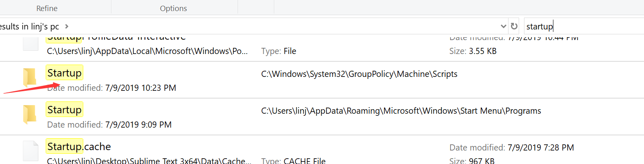Click the "Type: File" detail of the top result
This screenshot has width=644, height=164.
click(278, 51)
